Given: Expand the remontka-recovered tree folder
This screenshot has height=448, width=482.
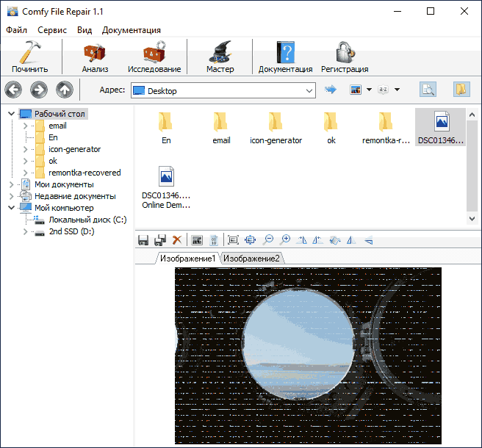Looking at the screenshot, I should pos(25,173).
